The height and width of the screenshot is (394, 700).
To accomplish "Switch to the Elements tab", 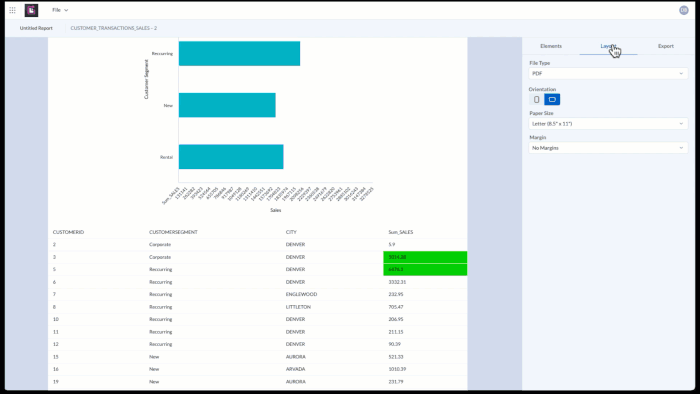I will pos(551,46).
